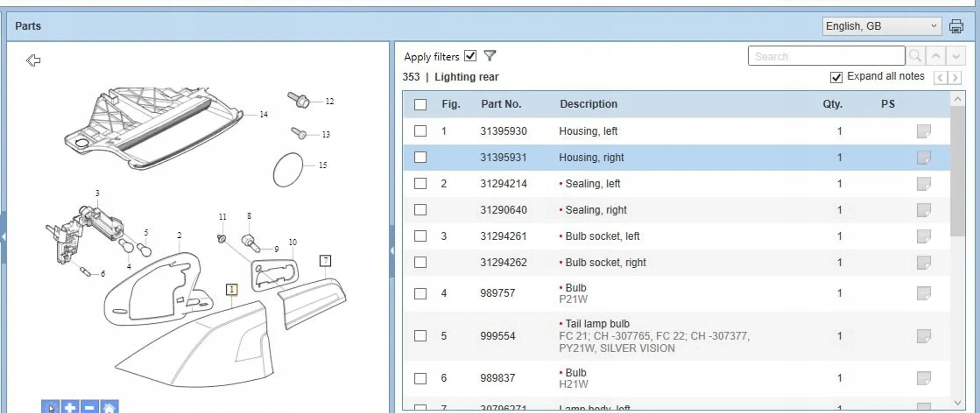Sort by the Qty. column header
The height and width of the screenshot is (413, 980).
point(832,104)
